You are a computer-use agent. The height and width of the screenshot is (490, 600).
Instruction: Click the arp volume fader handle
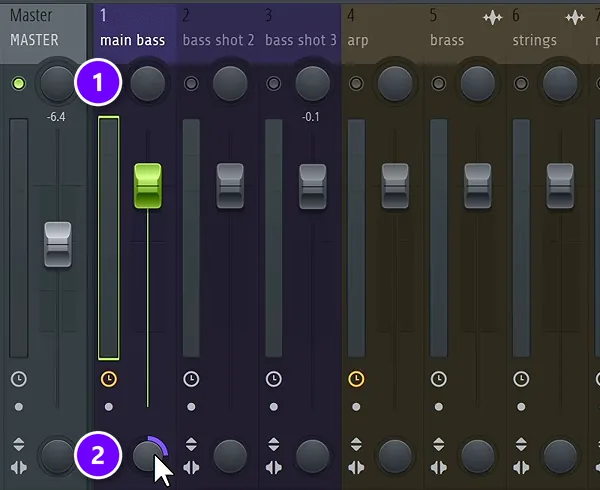(x=395, y=186)
